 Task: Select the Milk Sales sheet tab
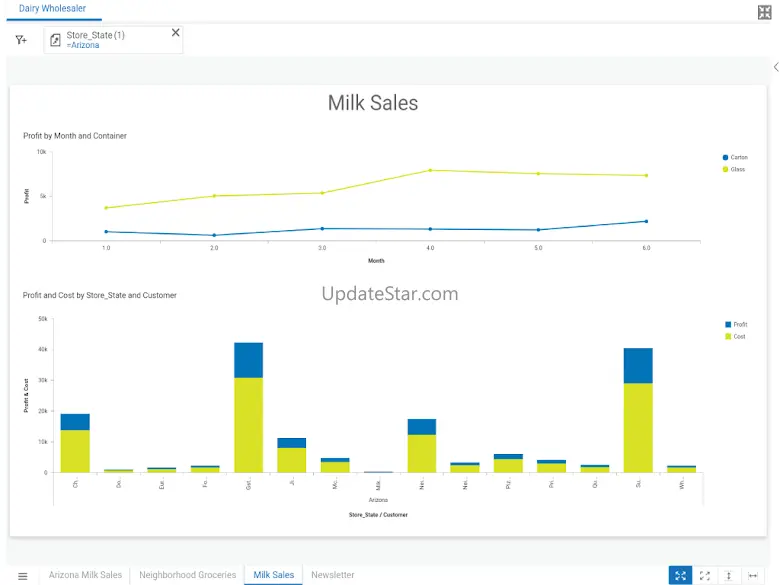274,575
